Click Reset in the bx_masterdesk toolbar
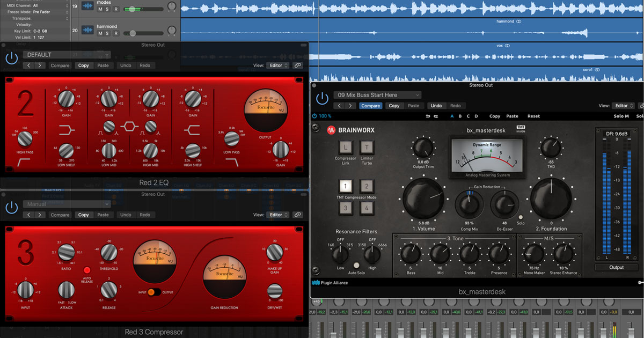This screenshot has width=644, height=338. (x=533, y=116)
